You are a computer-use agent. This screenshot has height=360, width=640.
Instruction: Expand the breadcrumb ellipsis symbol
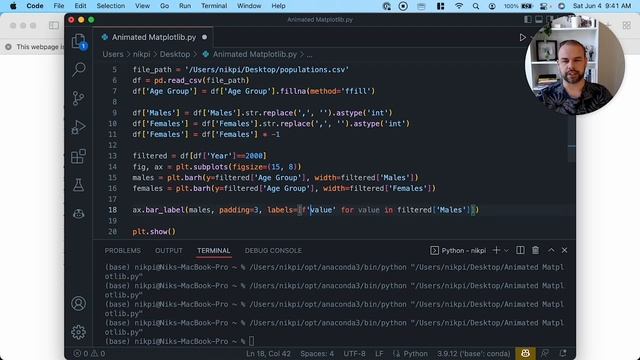[309, 54]
